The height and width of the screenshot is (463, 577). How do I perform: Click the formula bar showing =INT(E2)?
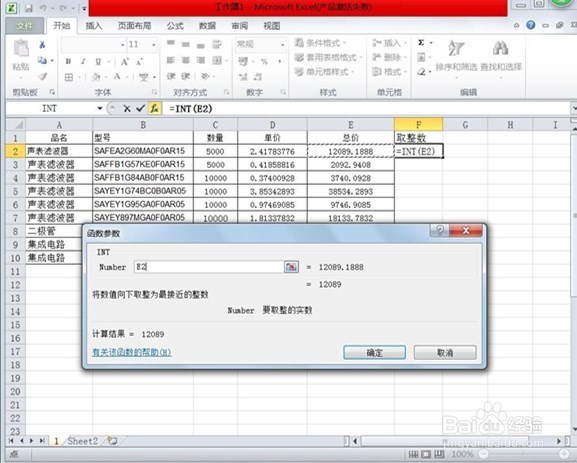(x=367, y=109)
